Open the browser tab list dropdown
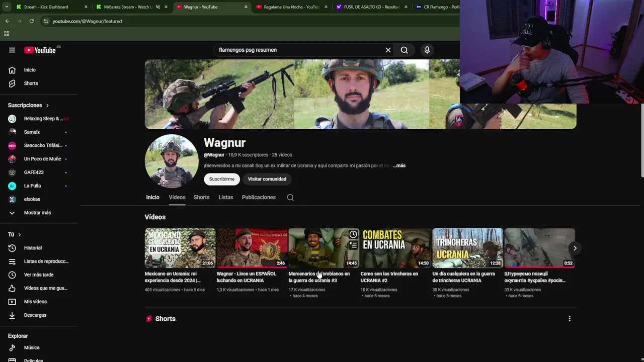 click(6, 7)
